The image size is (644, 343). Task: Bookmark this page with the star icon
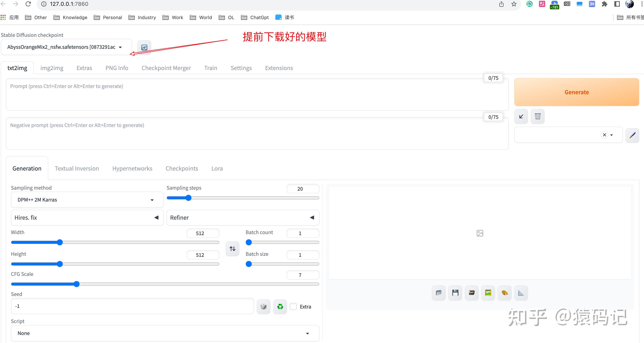coord(514,4)
